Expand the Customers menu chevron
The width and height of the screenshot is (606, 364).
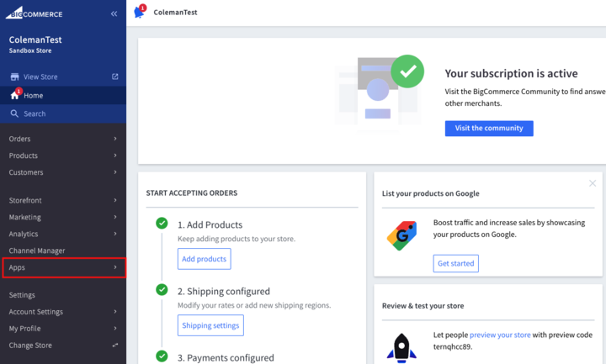[x=115, y=172]
